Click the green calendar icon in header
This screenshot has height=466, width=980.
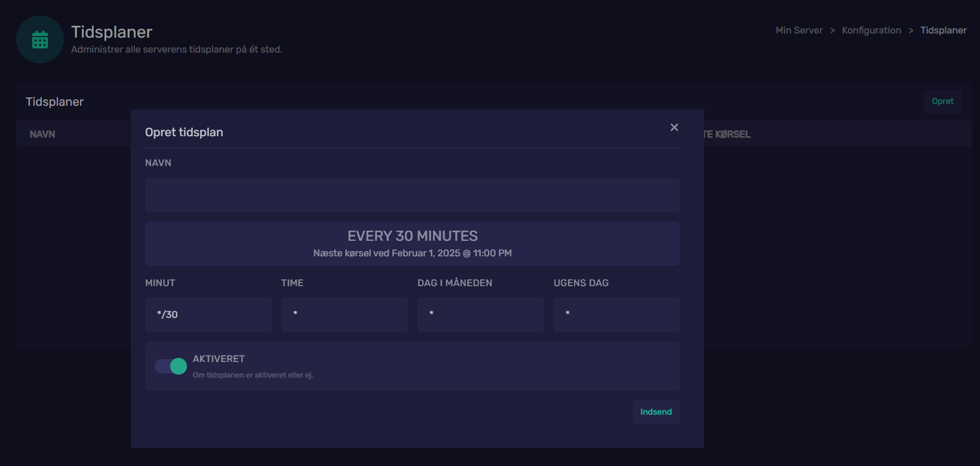[40, 39]
